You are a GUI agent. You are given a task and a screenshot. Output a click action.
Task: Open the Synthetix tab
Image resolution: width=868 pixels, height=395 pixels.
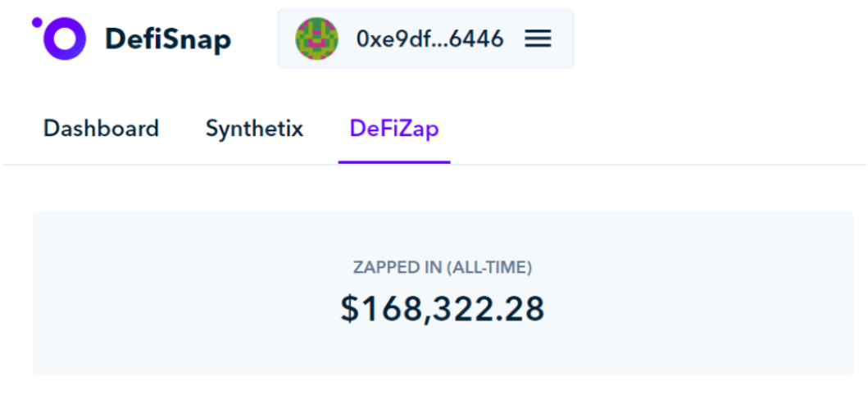(x=255, y=129)
